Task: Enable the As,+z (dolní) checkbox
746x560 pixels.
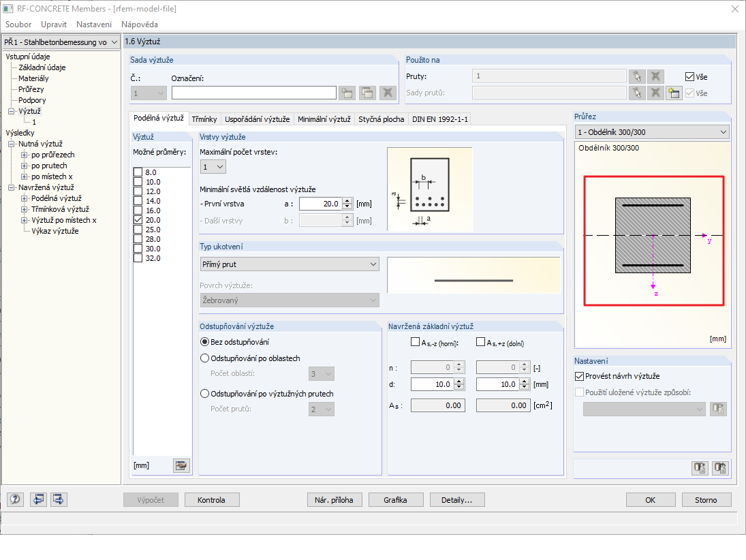Action: tap(480, 342)
